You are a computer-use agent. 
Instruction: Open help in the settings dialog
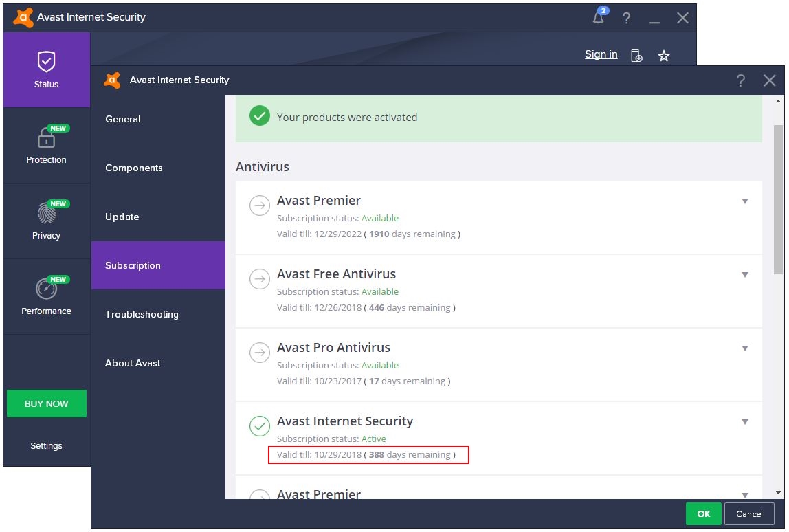pyautogui.click(x=740, y=80)
